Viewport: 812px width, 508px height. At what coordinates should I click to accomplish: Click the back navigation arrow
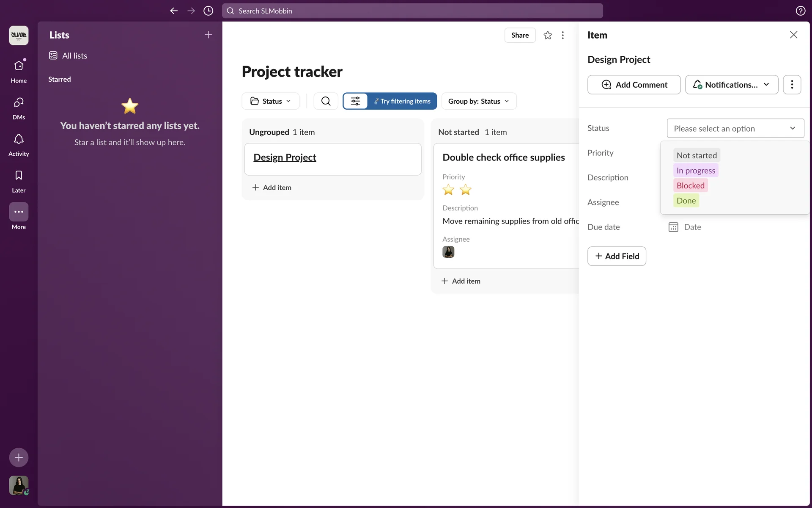(174, 11)
